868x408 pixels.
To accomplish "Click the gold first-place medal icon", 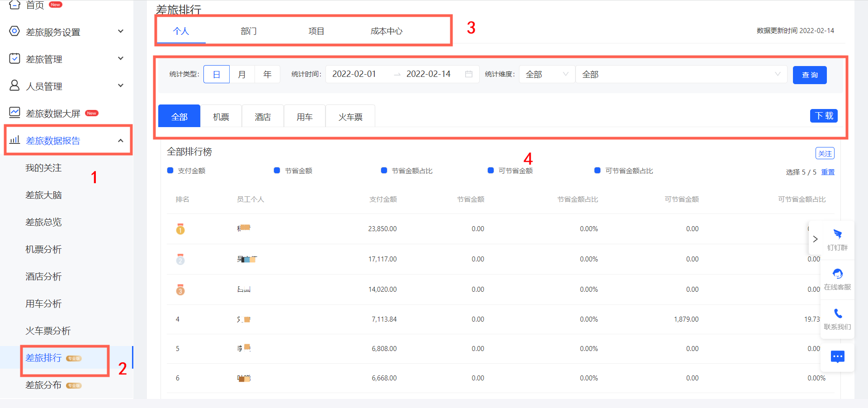I will (180, 229).
